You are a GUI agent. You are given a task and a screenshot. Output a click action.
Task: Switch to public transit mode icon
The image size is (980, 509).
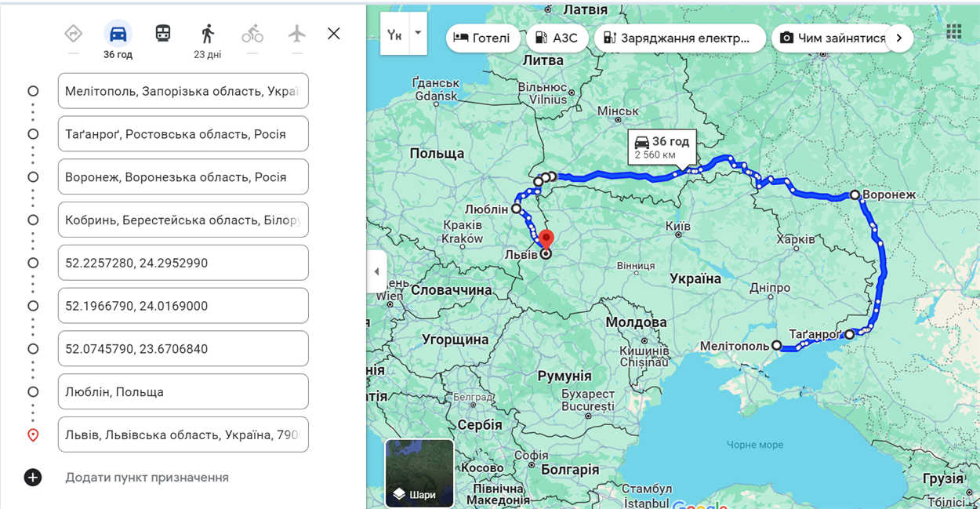(162, 34)
